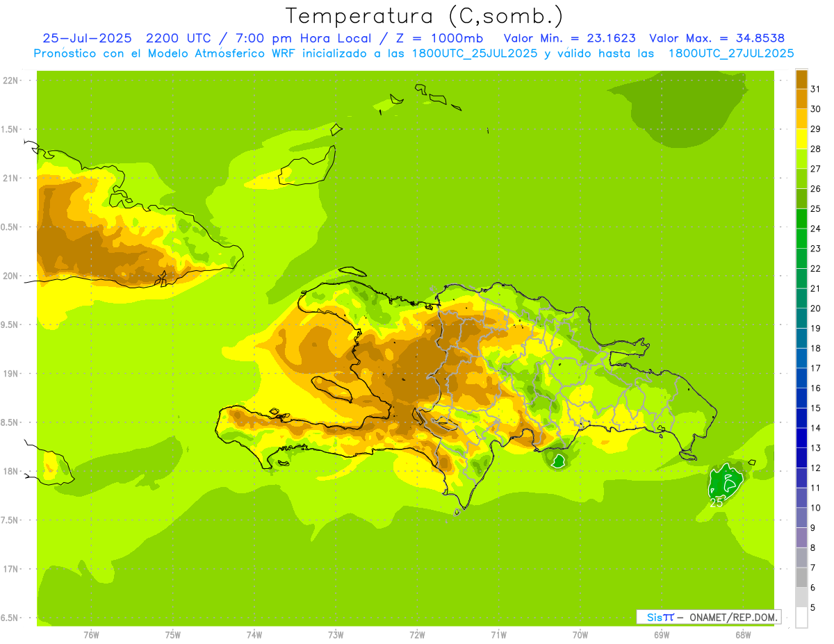Click the '10' value on the color legend
The height and width of the screenshot is (644, 834).
(816, 508)
